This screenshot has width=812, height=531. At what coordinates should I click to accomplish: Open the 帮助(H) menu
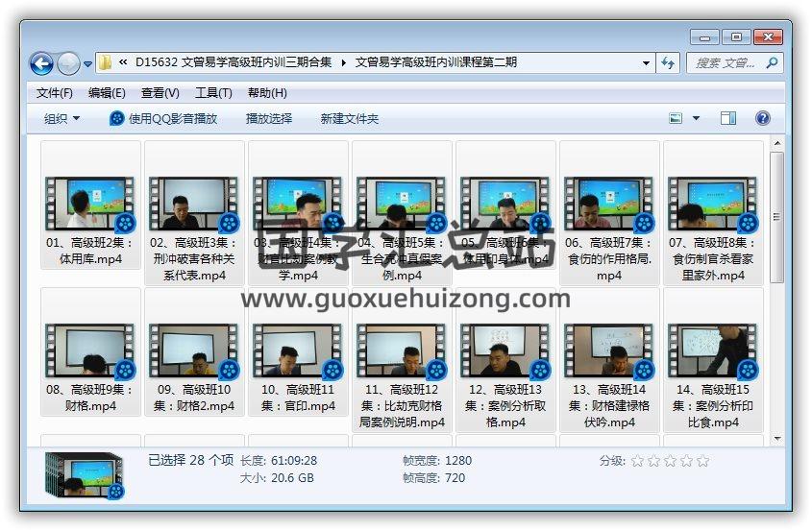(267, 93)
